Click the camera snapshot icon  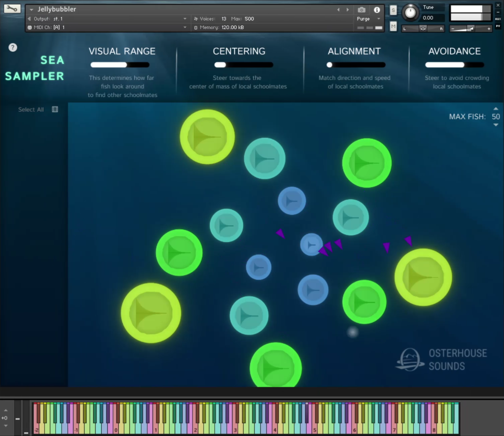pyautogui.click(x=362, y=10)
